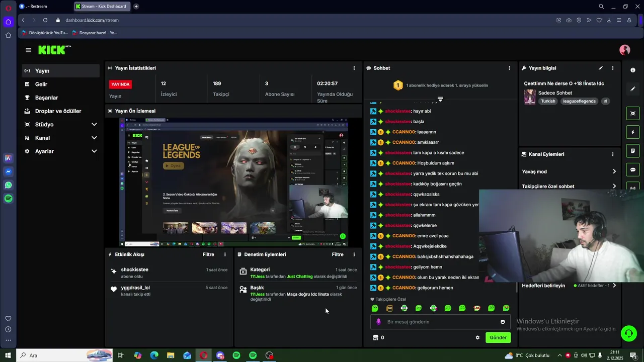The image size is (644, 362).
Task: Click the 111Jess username in Kategori entry
Action: (257, 277)
